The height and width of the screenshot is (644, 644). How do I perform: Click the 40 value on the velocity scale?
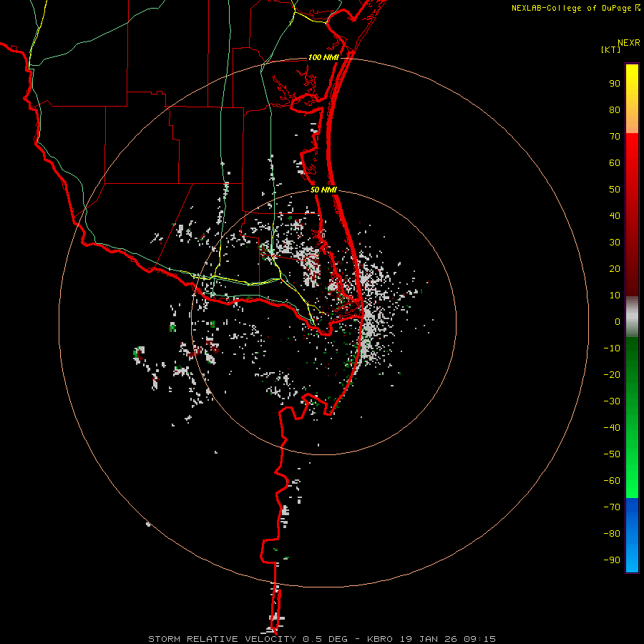point(615,215)
